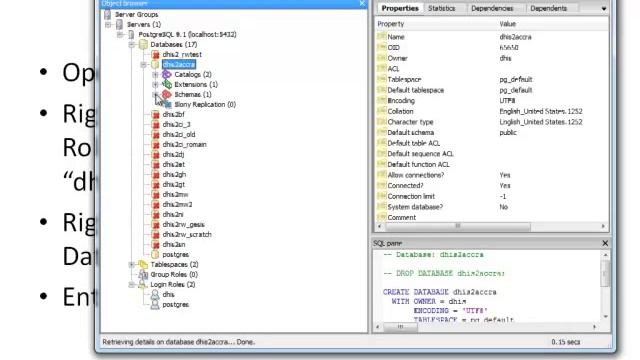Click the SQL pane scroll up arrow
640x360 pixels.
tap(605, 255)
